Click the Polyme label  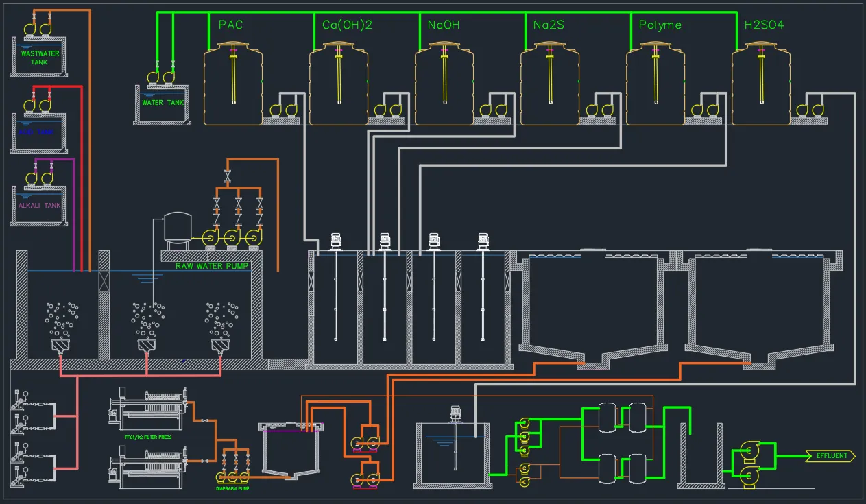tap(660, 25)
